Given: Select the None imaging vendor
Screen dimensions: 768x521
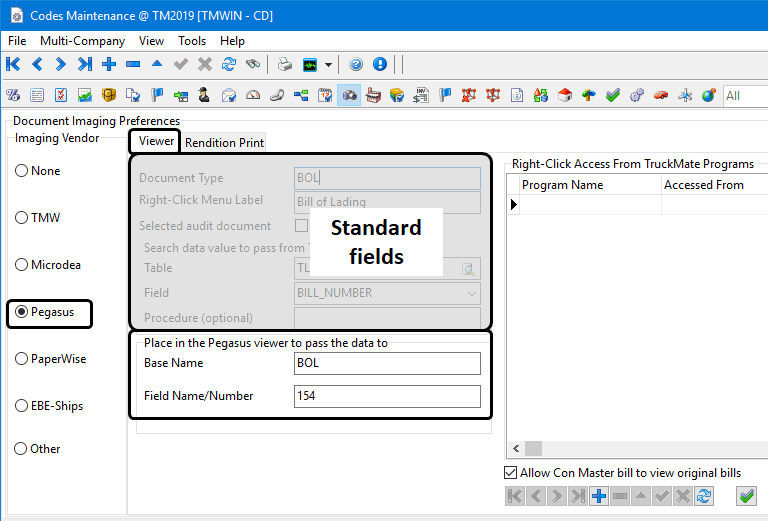Looking at the screenshot, I should [38, 171].
